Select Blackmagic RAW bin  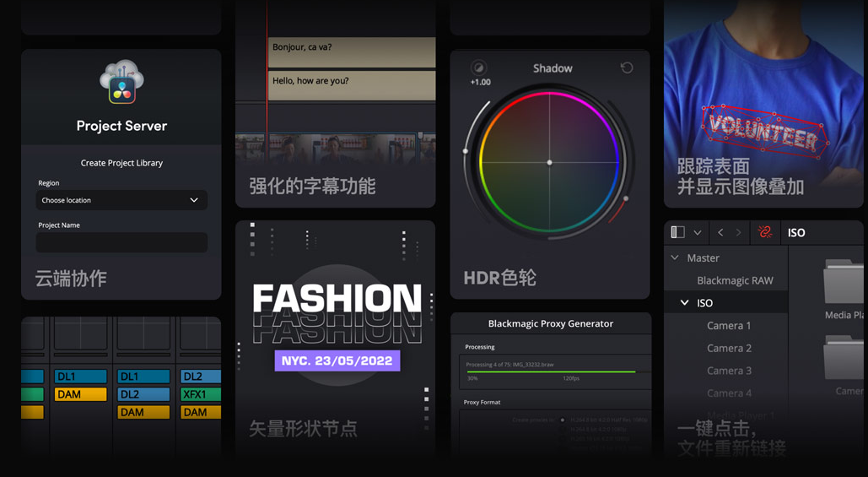(734, 280)
